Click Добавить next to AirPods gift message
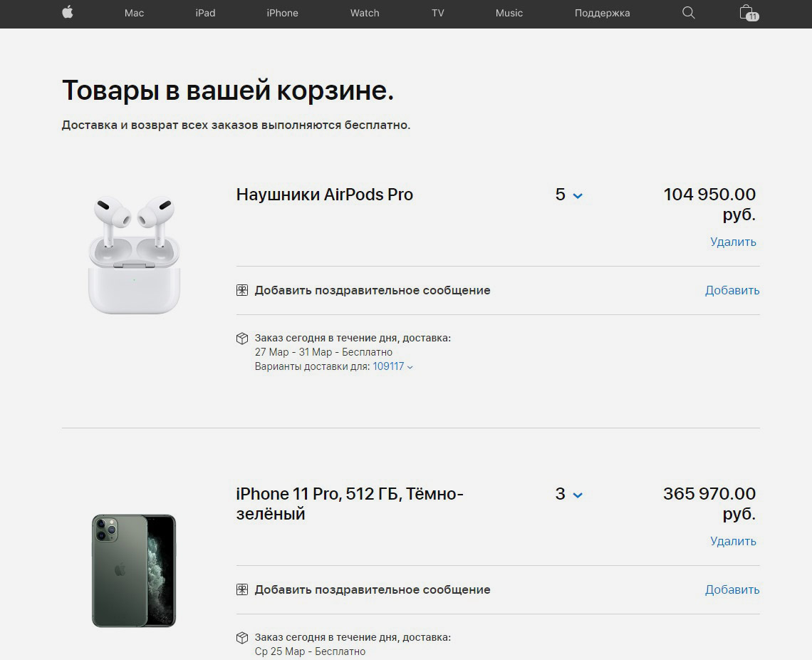 (732, 290)
